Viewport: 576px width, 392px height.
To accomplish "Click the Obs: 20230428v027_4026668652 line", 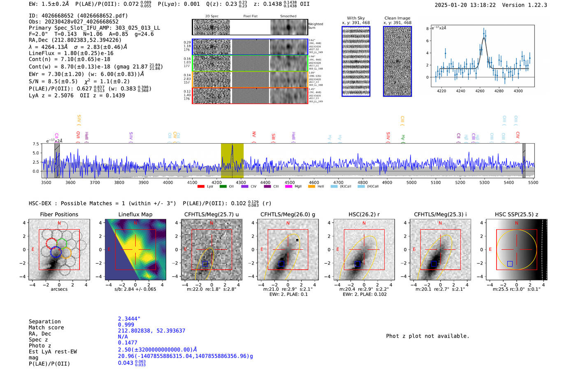I will (74, 22).
